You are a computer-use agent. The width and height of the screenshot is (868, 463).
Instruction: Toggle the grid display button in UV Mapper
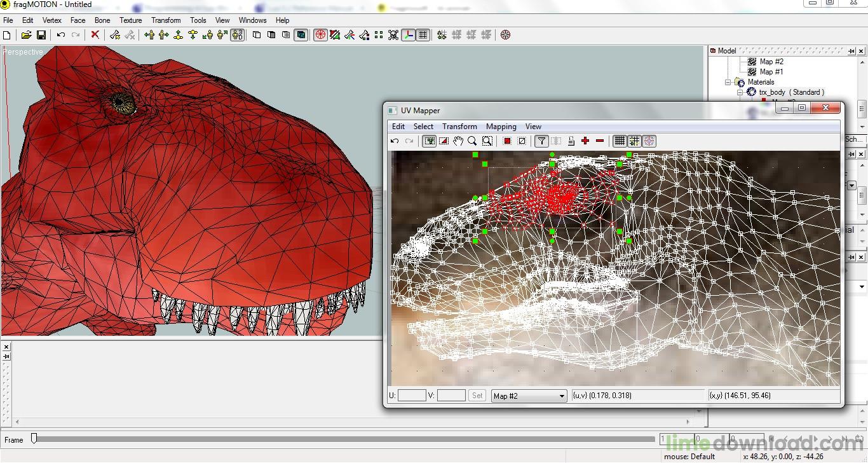point(620,141)
